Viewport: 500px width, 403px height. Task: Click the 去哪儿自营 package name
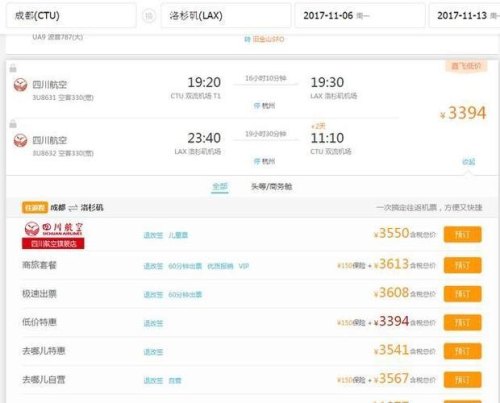(44, 380)
